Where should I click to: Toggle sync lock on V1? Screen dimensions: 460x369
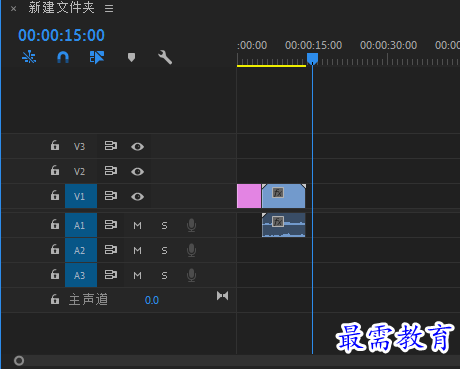coord(111,196)
